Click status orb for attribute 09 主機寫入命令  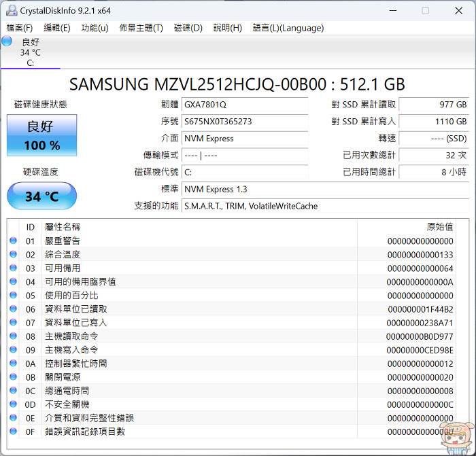pos(13,350)
